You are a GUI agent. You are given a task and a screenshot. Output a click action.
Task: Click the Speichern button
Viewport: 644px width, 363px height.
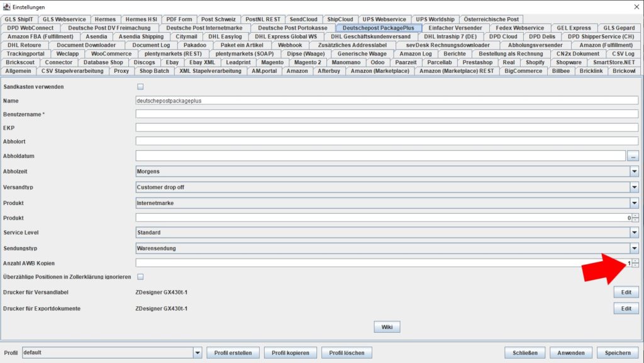[618, 353]
